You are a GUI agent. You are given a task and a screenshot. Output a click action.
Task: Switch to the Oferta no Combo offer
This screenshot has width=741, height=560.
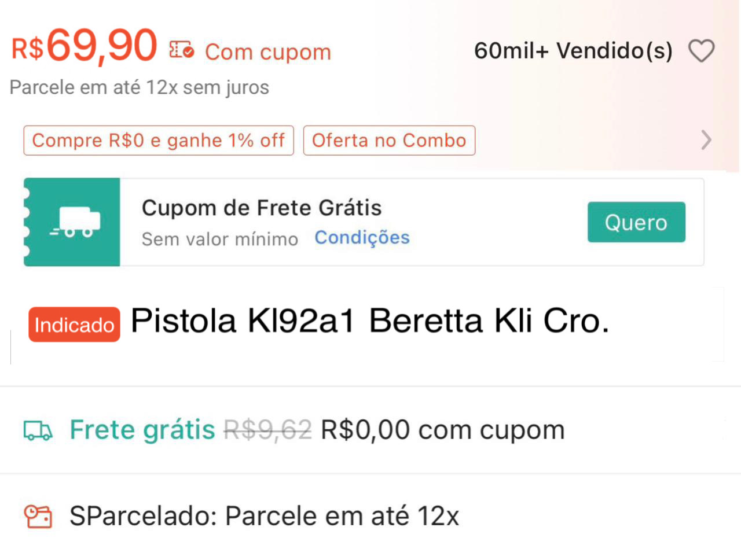(x=388, y=140)
